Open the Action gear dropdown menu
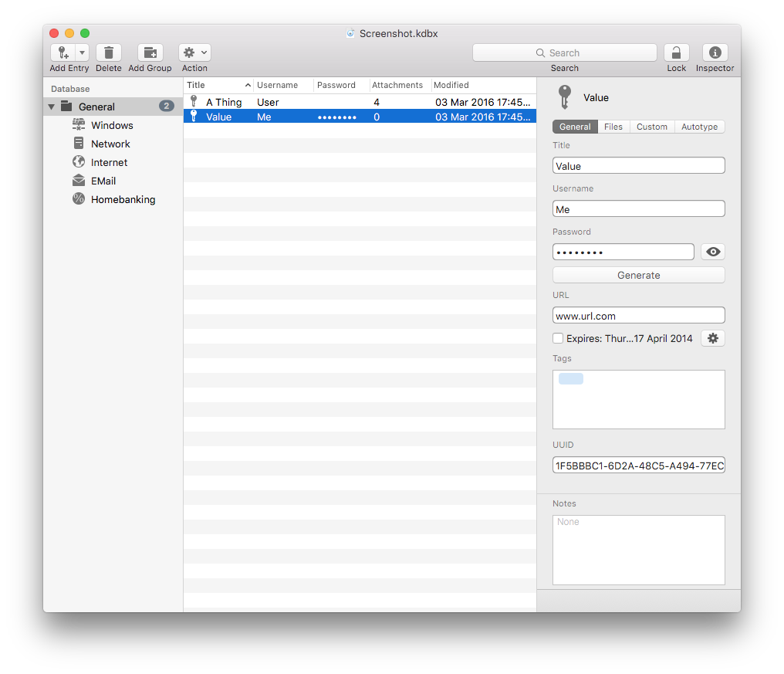The width and height of the screenshot is (784, 674). 194,52
